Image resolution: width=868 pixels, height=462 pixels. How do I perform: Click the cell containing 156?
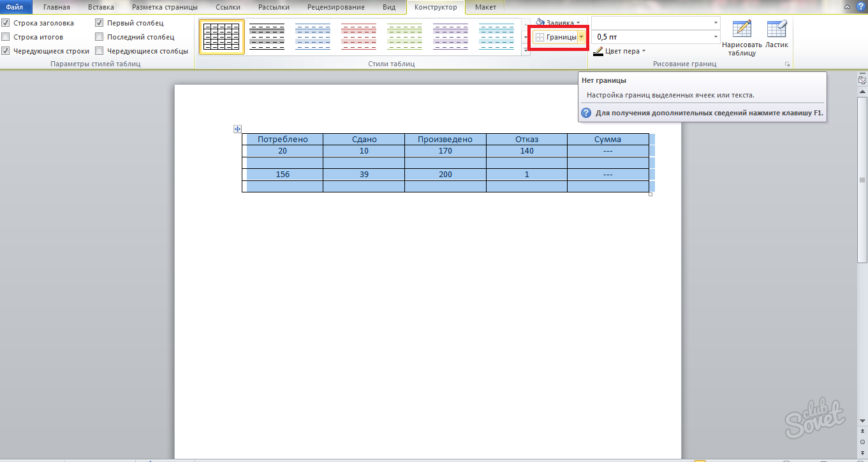[283, 174]
